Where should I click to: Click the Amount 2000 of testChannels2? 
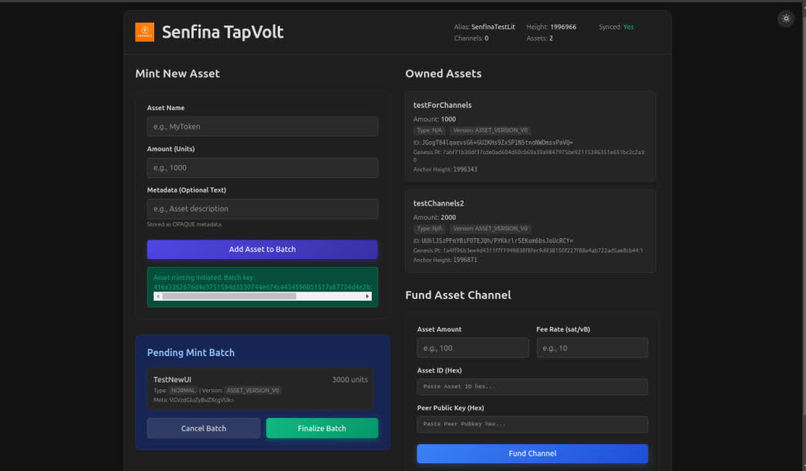click(x=434, y=217)
